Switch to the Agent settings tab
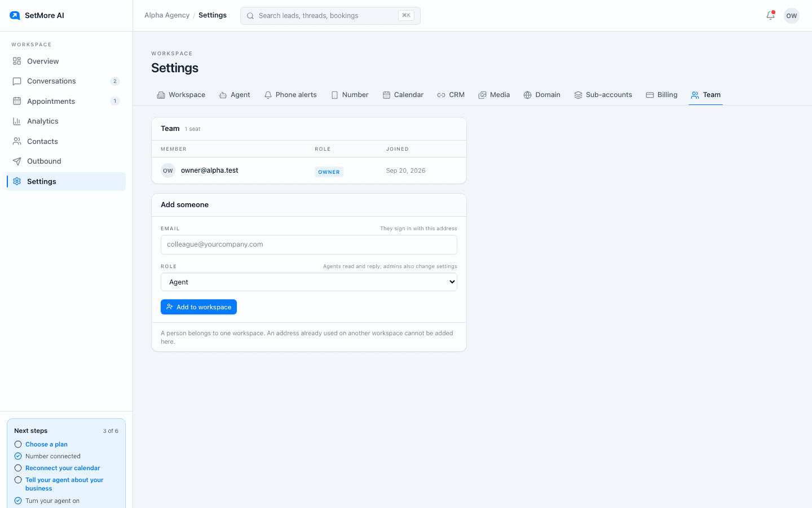Viewport: 812px width, 508px height. click(x=235, y=95)
